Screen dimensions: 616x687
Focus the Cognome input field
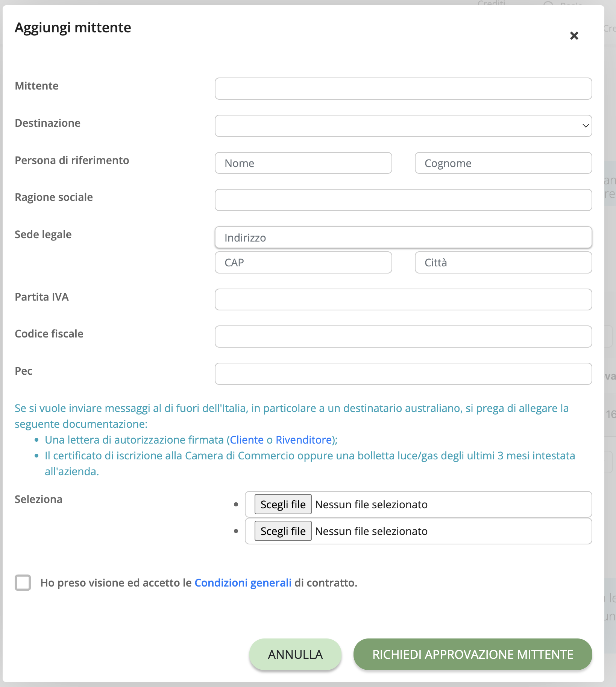(503, 163)
